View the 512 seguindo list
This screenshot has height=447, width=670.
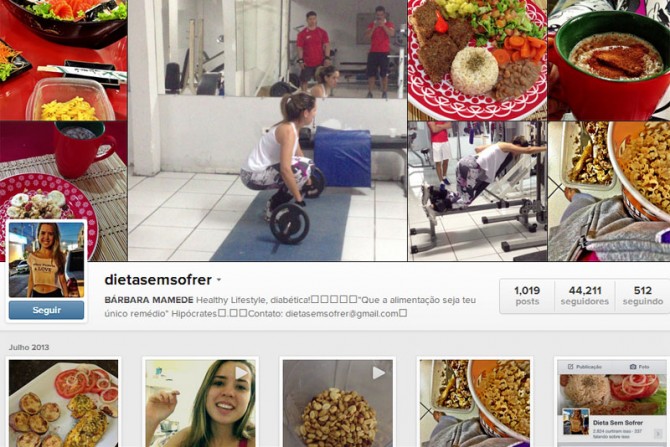tap(643, 296)
